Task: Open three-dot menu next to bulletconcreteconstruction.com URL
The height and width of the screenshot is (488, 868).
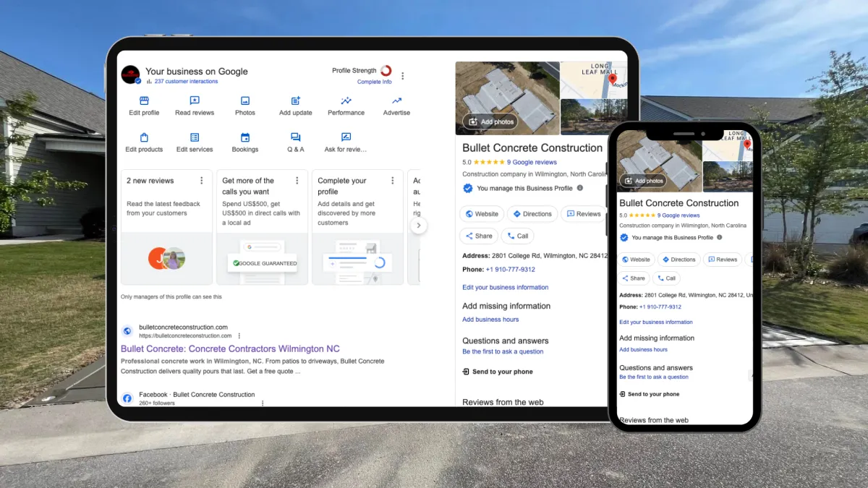Action: [239, 336]
